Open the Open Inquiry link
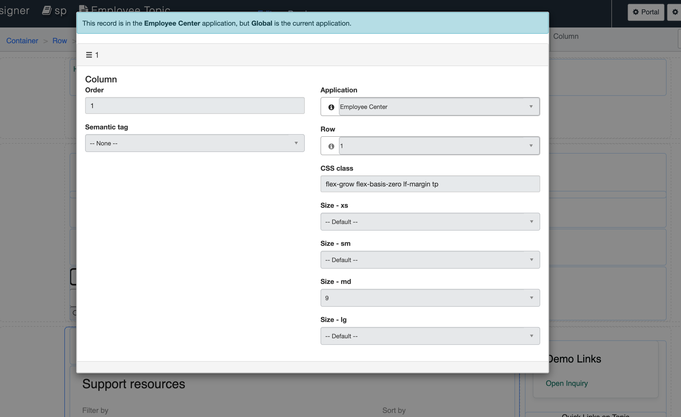681x417 pixels. coord(567,384)
